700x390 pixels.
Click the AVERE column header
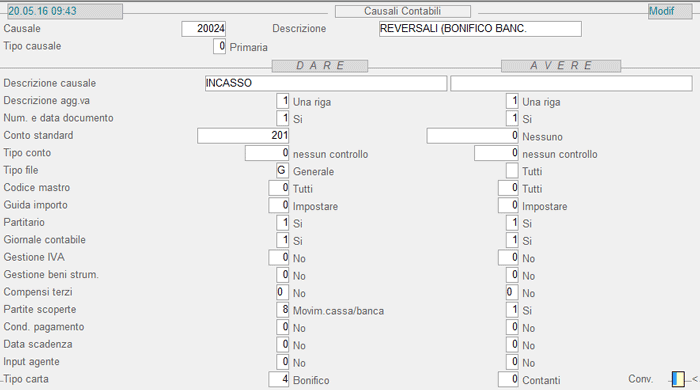(561, 66)
